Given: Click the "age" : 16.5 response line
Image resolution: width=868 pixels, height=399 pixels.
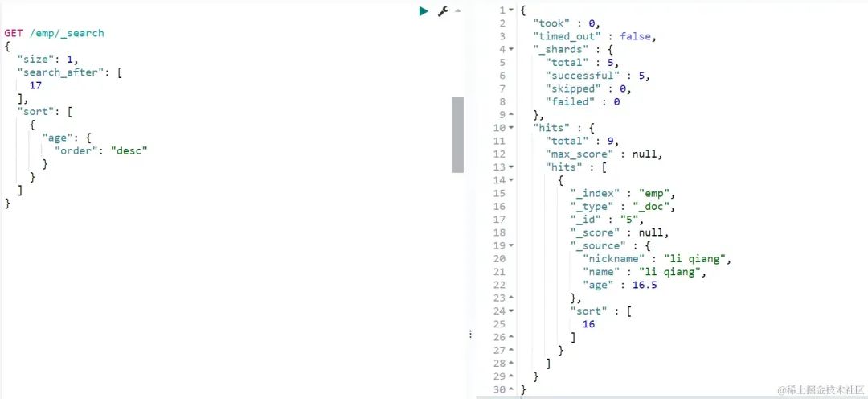Looking at the screenshot, I should coord(620,286).
